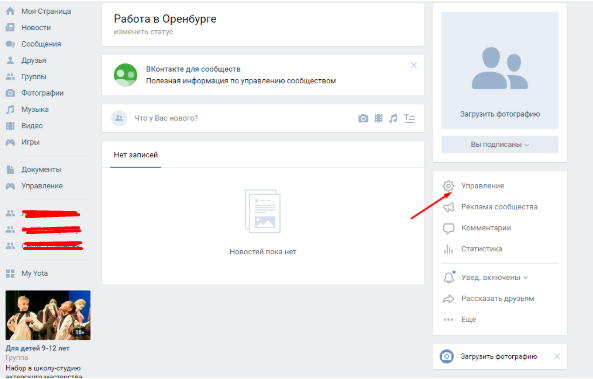The image size is (593, 379).
Task: Go to Новости in left menu
Action: pyautogui.click(x=36, y=28)
